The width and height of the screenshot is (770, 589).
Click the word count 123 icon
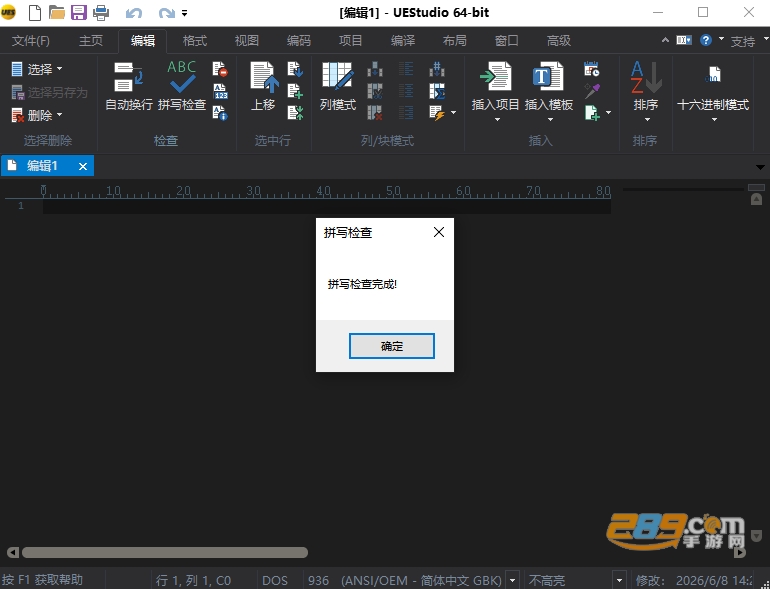(220, 91)
